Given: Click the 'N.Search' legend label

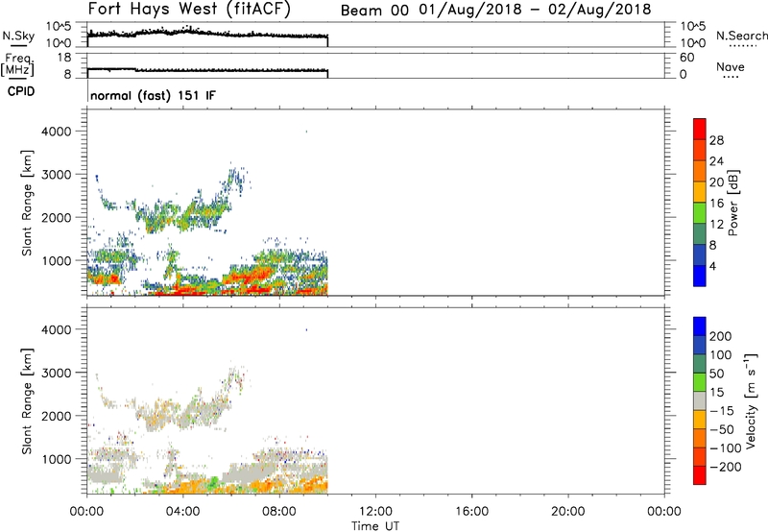Looking at the screenshot, I should [741, 36].
